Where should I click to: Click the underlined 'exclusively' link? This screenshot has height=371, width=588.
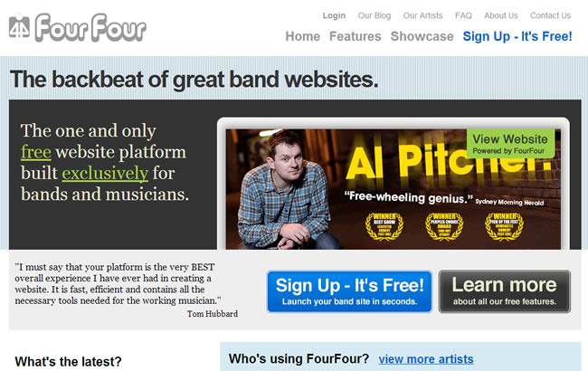click(x=105, y=173)
